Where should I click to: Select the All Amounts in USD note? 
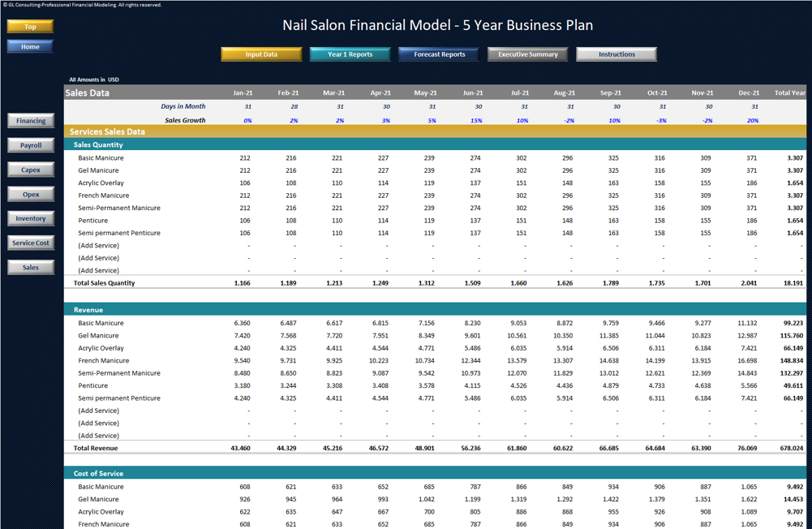tap(94, 80)
